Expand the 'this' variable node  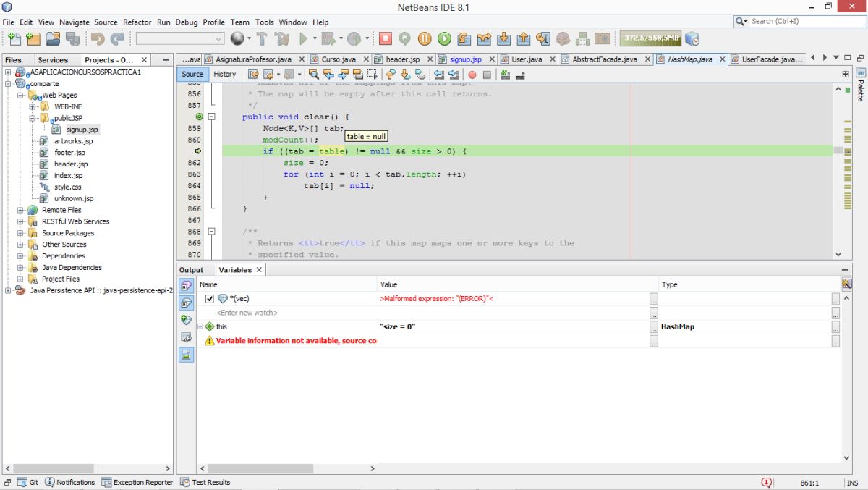(200, 326)
